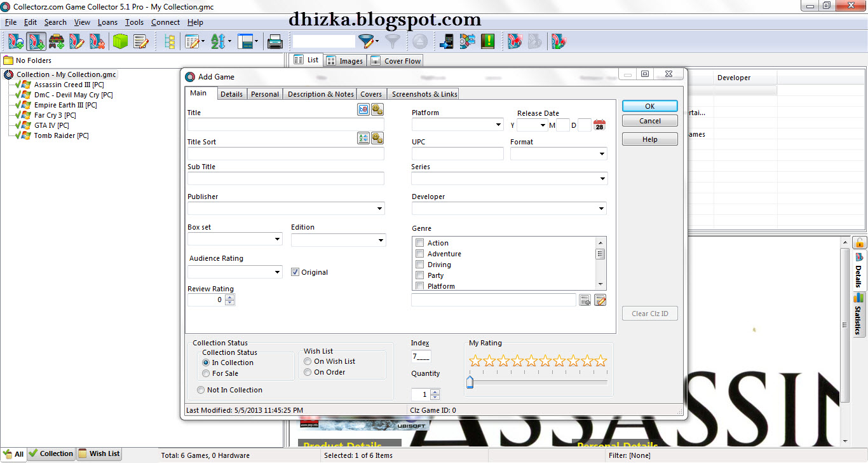Click the green box toolbar icon

(120, 41)
